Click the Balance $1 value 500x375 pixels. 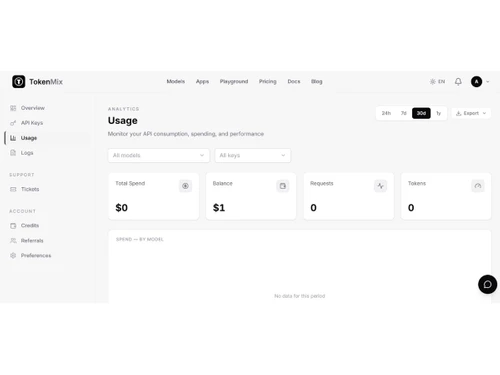pyautogui.click(x=219, y=208)
